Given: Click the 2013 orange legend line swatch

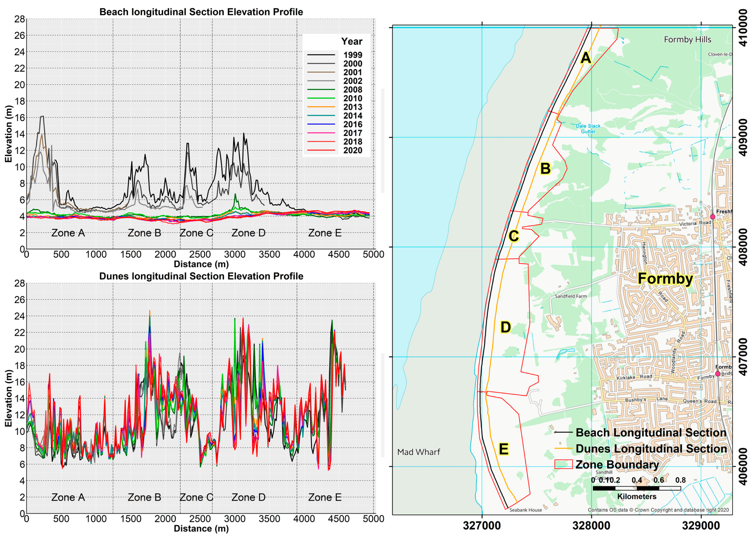Looking at the screenshot, I should 321,107.
